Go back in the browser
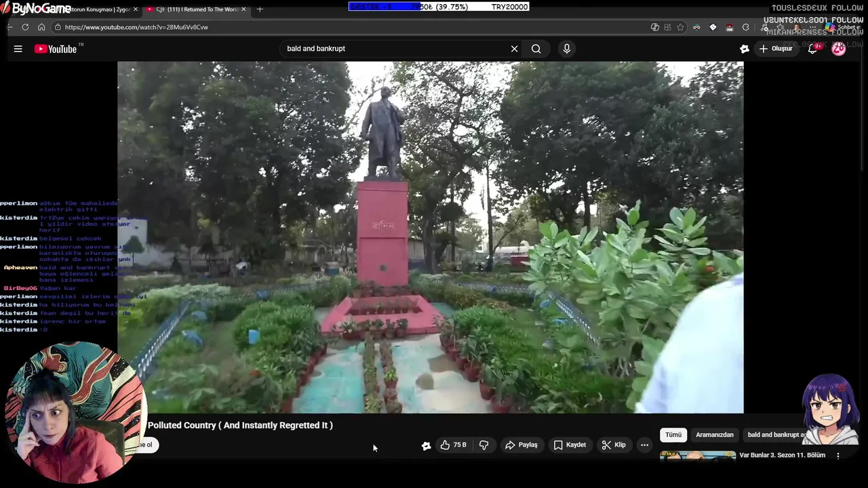 (9, 27)
